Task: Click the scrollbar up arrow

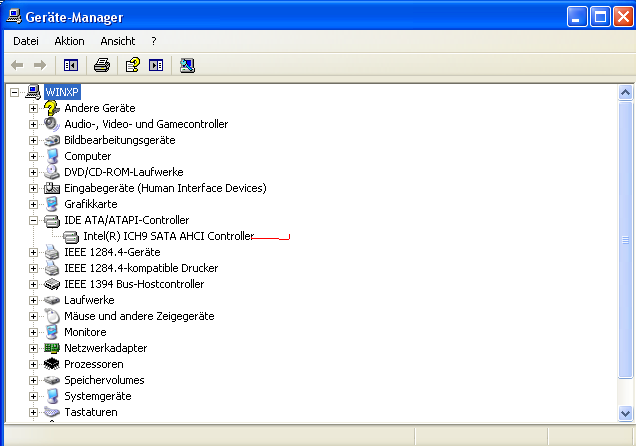Action: (x=625, y=93)
